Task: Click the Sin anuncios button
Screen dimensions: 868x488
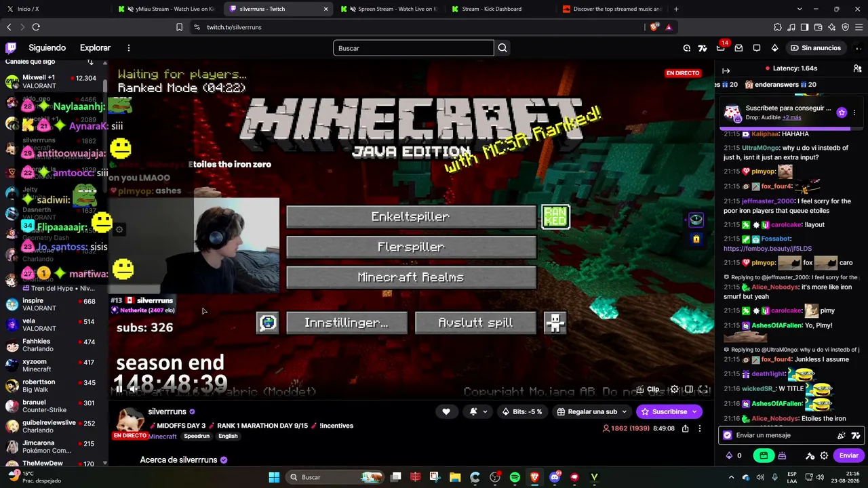Action: pos(816,48)
